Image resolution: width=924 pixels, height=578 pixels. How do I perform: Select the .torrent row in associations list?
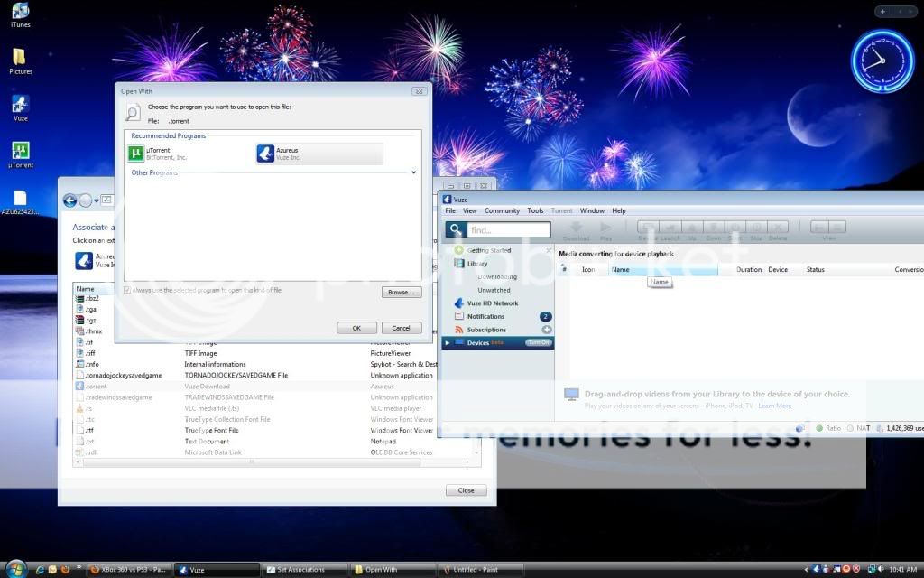pyautogui.click(x=96, y=386)
